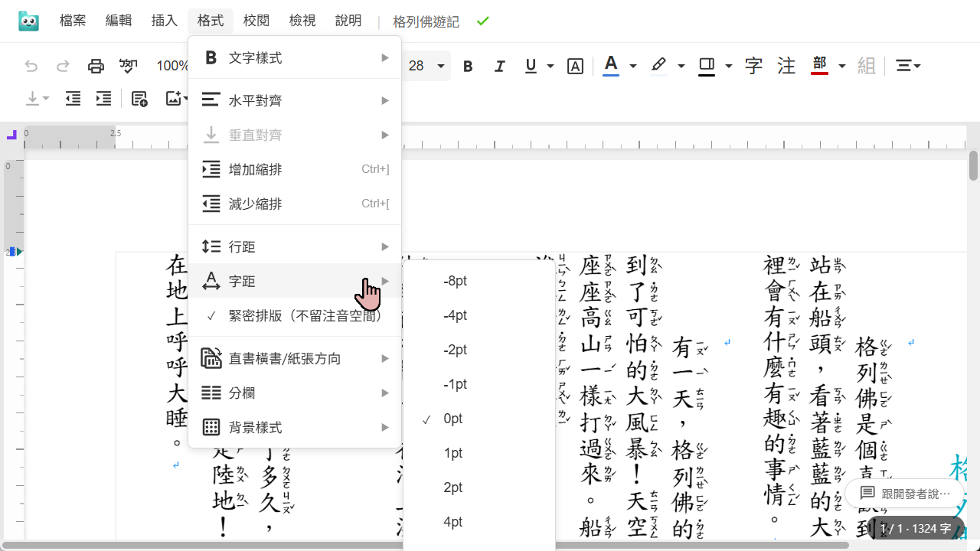The width and height of the screenshot is (980, 551).
Task: Open the 編輯 menu
Action: (119, 21)
